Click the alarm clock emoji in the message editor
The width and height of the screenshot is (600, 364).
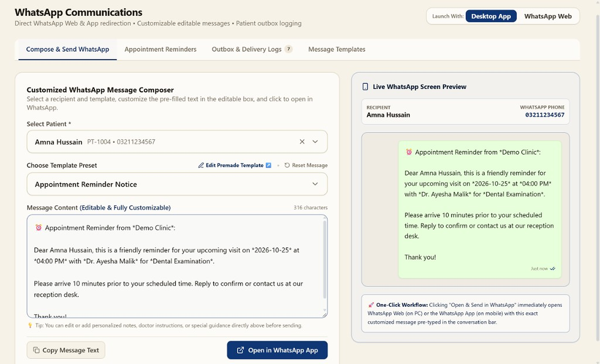[38, 227]
